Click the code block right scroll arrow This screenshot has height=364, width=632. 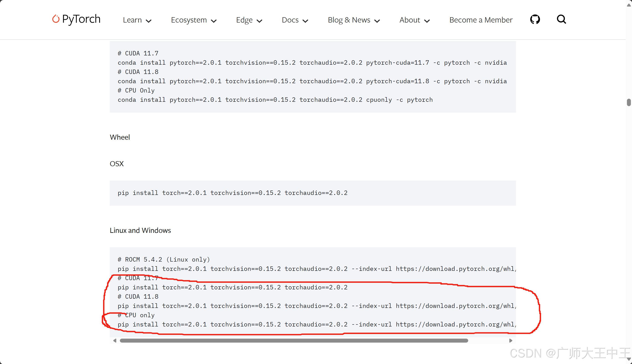(511, 341)
